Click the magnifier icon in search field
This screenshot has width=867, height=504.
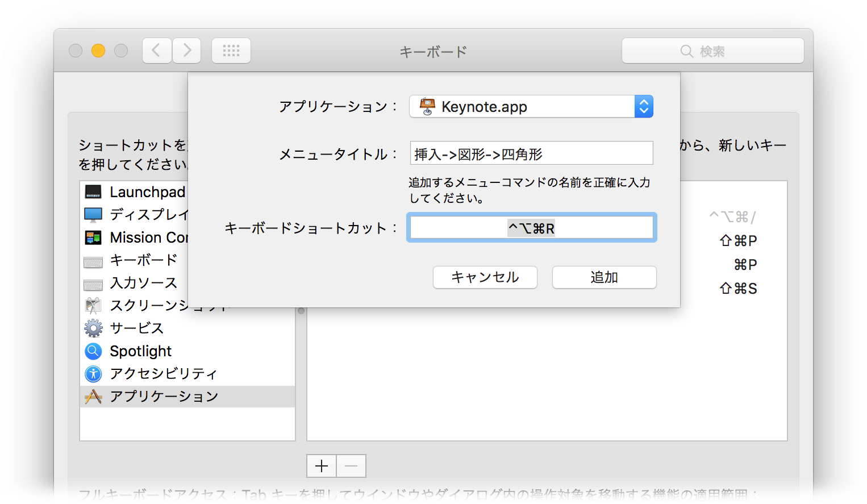(686, 51)
